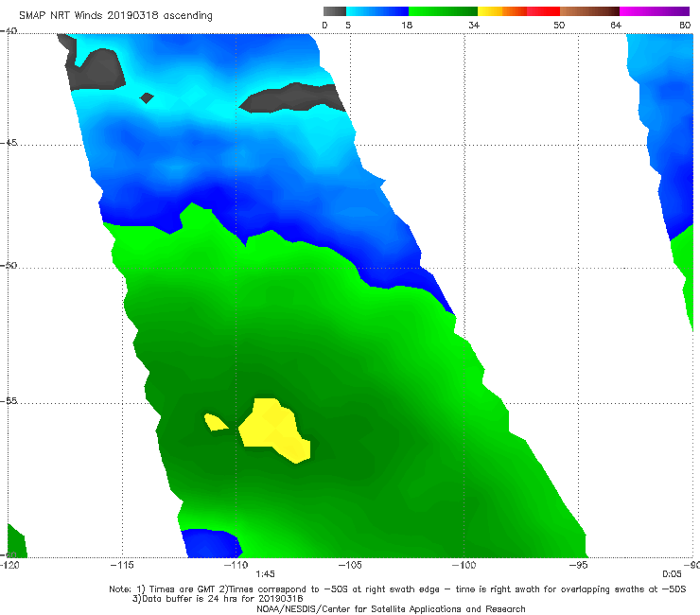
Task: Click the large gray low-wind area at top left
Action: [94, 67]
